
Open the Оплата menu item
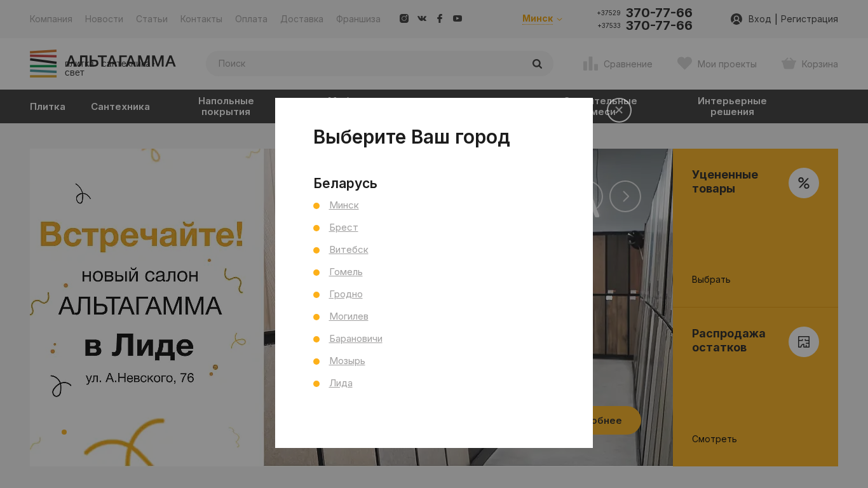click(x=251, y=19)
